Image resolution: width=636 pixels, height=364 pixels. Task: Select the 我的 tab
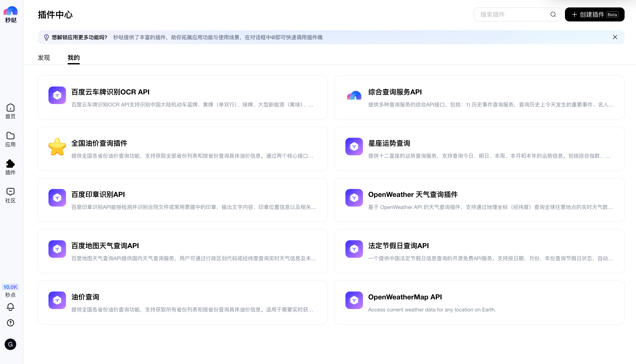point(74,58)
